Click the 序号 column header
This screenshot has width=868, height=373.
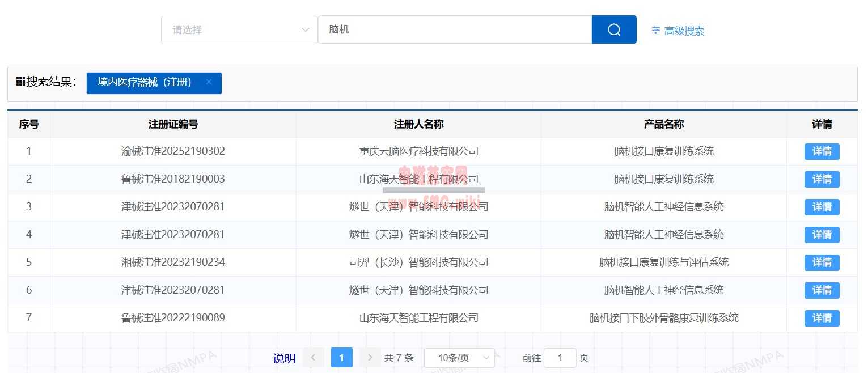click(x=29, y=124)
